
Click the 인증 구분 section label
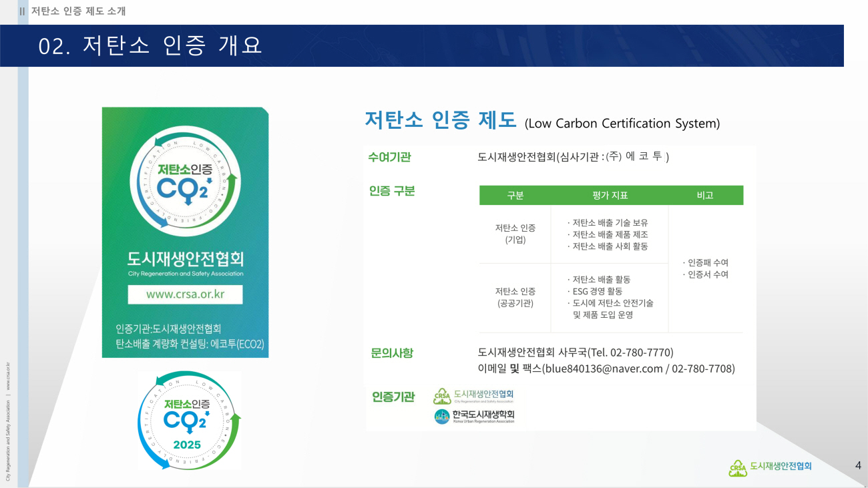392,191
